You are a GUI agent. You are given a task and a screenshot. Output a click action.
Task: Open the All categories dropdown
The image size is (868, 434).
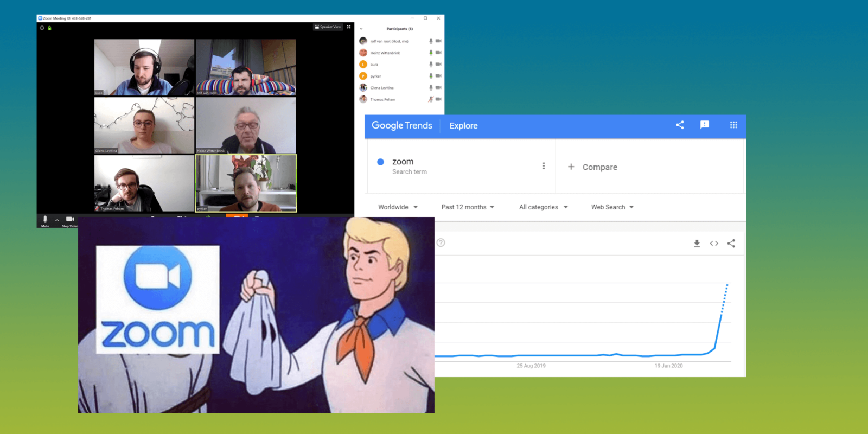[x=544, y=207]
